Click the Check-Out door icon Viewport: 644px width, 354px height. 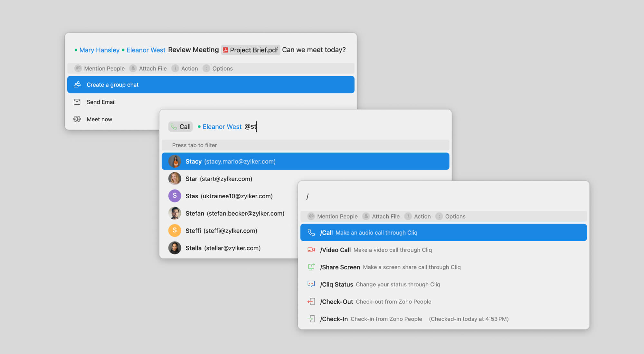point(311,302)
